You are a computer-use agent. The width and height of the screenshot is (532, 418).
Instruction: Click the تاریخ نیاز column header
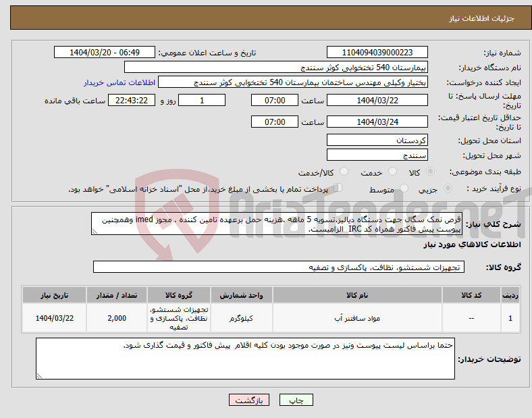(x=54, y=295)
